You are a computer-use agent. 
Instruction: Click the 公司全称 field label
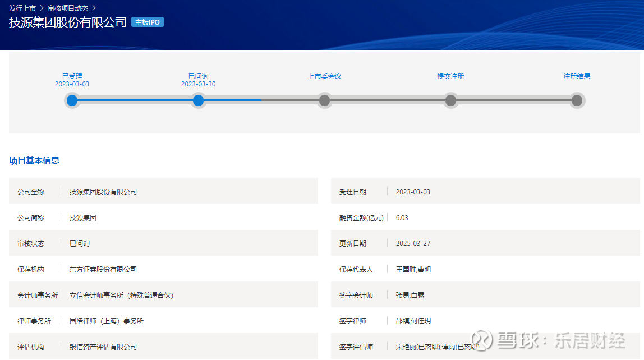click(31, 192)
